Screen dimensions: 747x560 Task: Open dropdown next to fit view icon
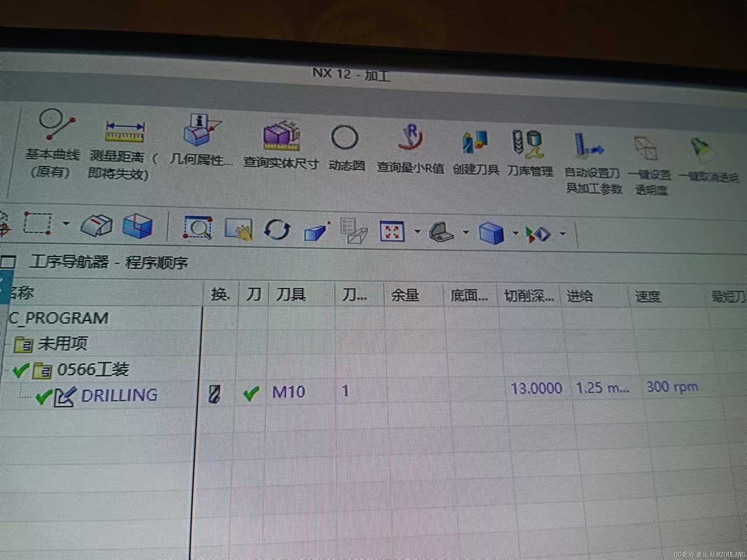tap(417, 232)
